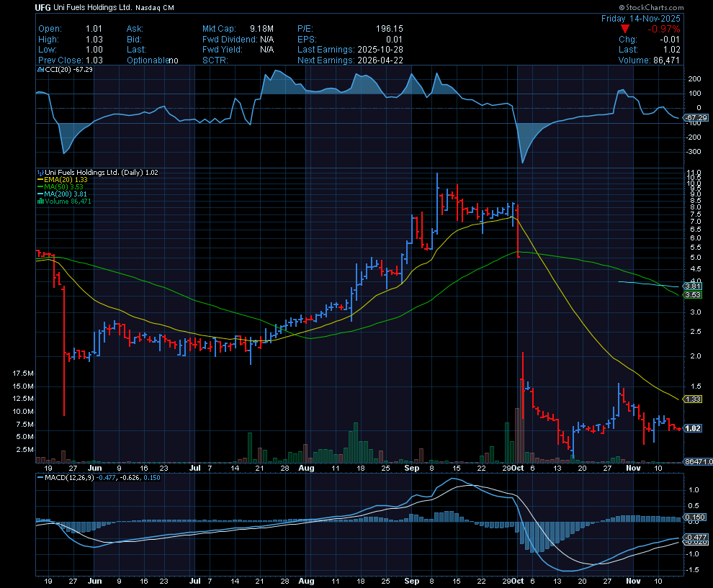Viewport: 713px width, 588px height.
Task: Click the 3.81 MA(200) value tag
Action: tap(693, 286)
